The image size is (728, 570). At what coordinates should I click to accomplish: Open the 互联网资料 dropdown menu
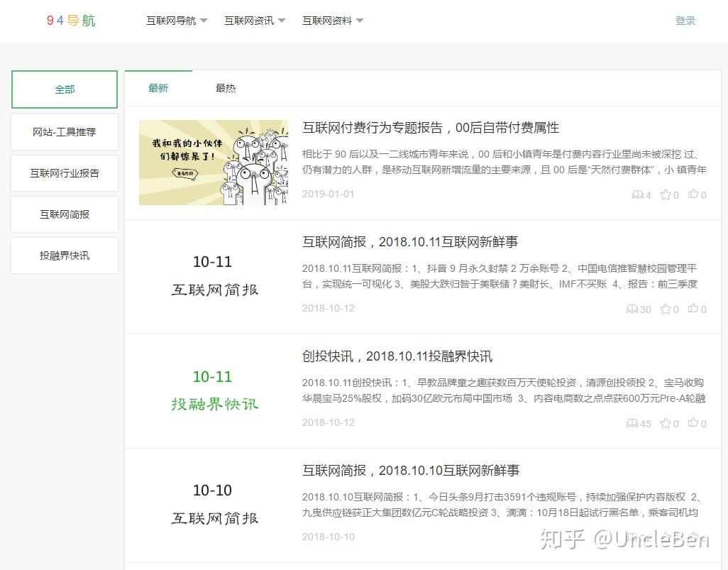click(333, 21)
